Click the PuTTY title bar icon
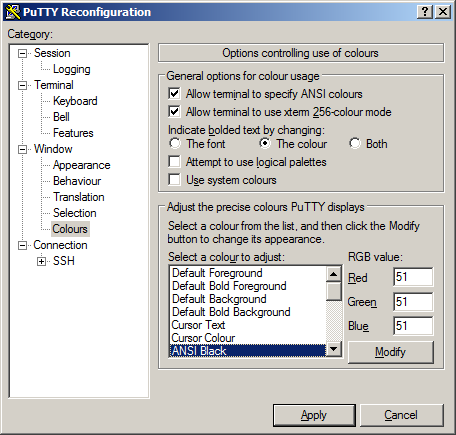This screenshot has height=435, width=456. point(13,12)
